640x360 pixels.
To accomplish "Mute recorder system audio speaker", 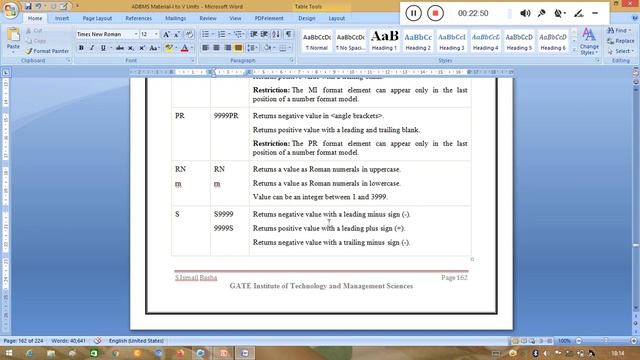I will point(525,13).
